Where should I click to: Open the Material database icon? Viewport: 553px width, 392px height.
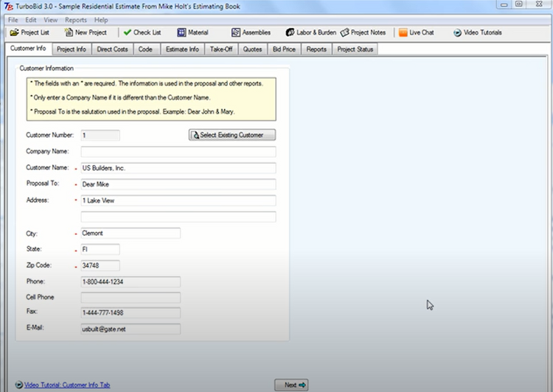tap(181, 32)
